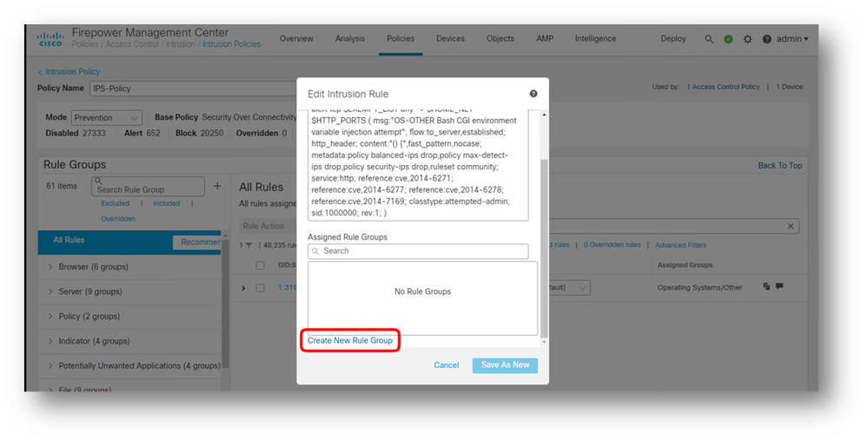Image resolution: width=868 pixels, height=441 pixels.
Task: Select the Recommendations tab
Action: tap(197, 242)
